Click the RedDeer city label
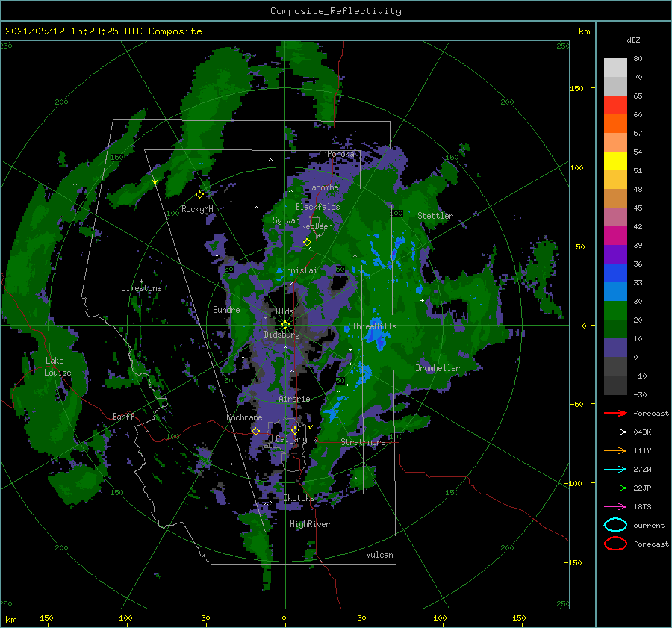The image size is (672, 628). click(317, 226)
